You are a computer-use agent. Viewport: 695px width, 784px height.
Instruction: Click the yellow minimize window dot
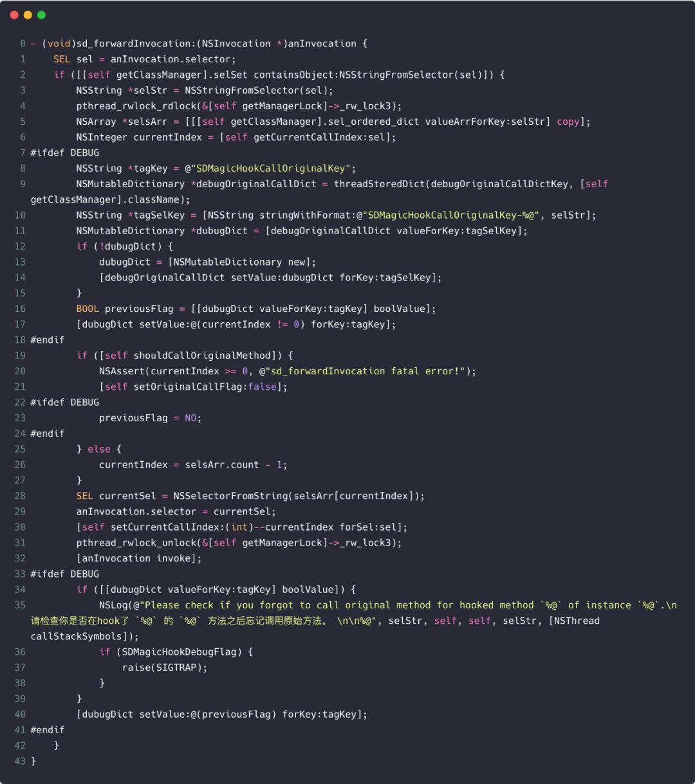tap(28, 15)
